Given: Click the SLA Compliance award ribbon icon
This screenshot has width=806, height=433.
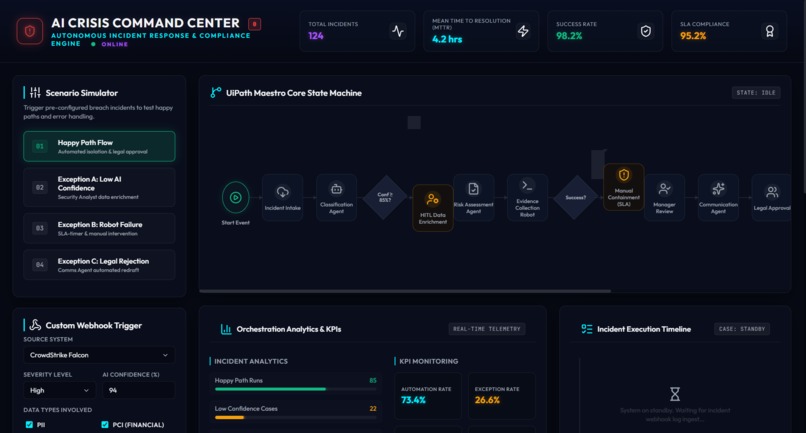Looking at the screenshot, I should tap(770, 31).
